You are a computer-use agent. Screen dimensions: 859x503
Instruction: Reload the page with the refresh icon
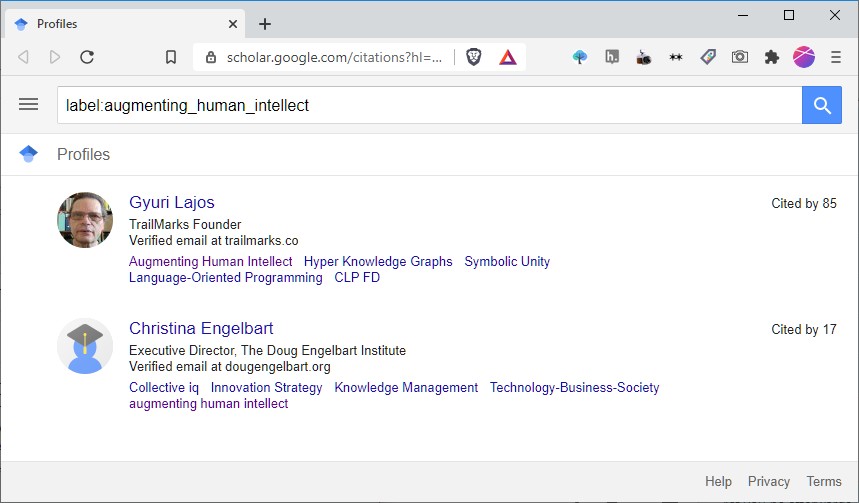(87, 57)
